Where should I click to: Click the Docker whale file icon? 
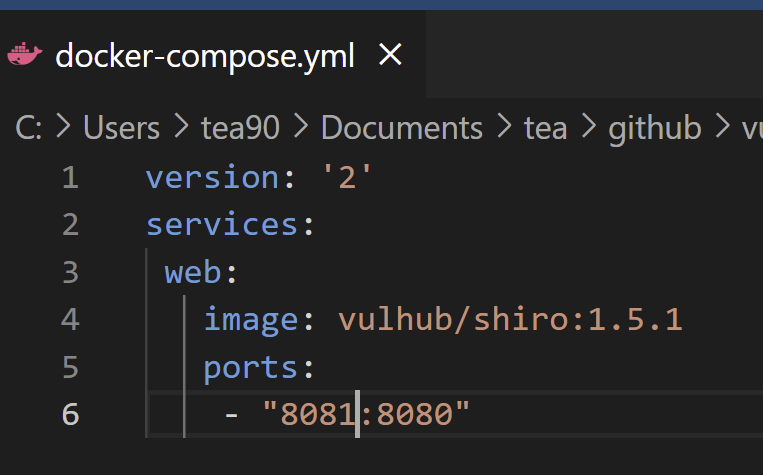click(25, 54)
